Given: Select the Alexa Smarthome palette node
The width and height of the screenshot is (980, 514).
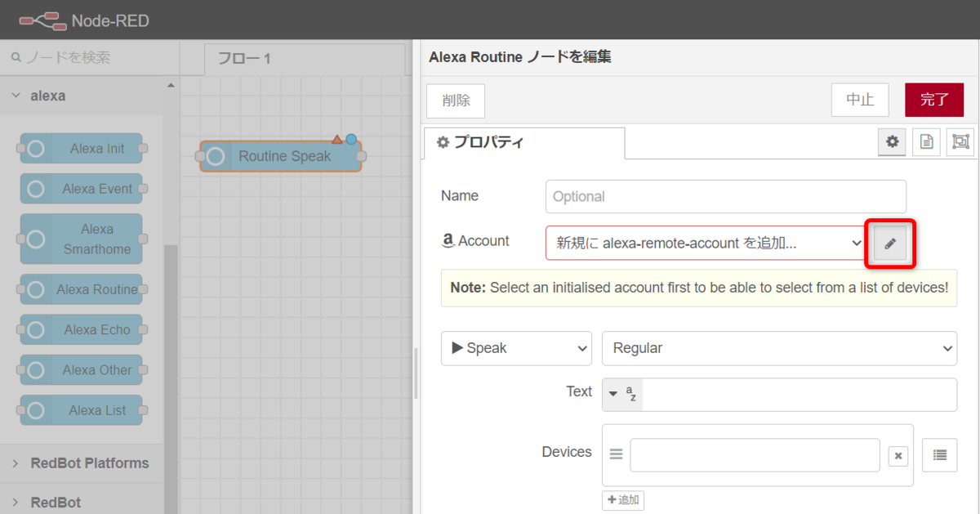Looking at the screenshot, I should tap(81, 239).
